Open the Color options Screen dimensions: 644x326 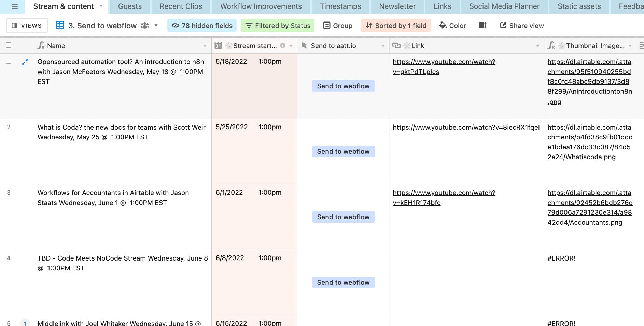click(x=453, y=26)
